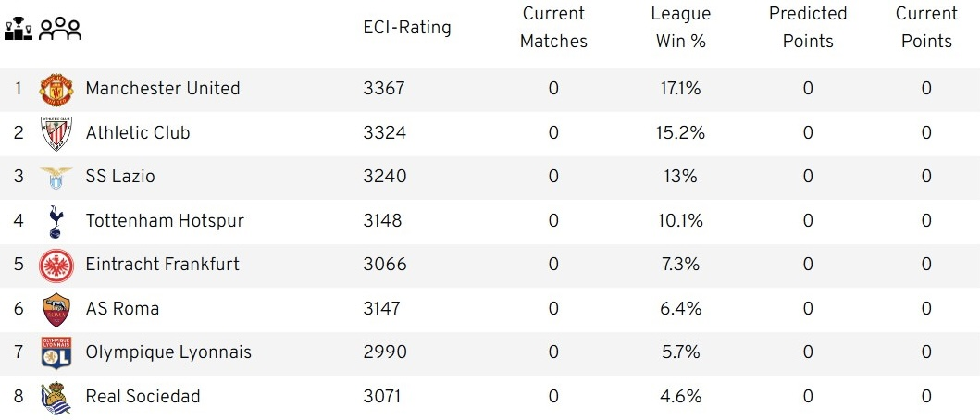The height and width of the screenshot is (420, 980).
Task: Click the Athletic Club crest icon
Action: click(x=56, y=133)
